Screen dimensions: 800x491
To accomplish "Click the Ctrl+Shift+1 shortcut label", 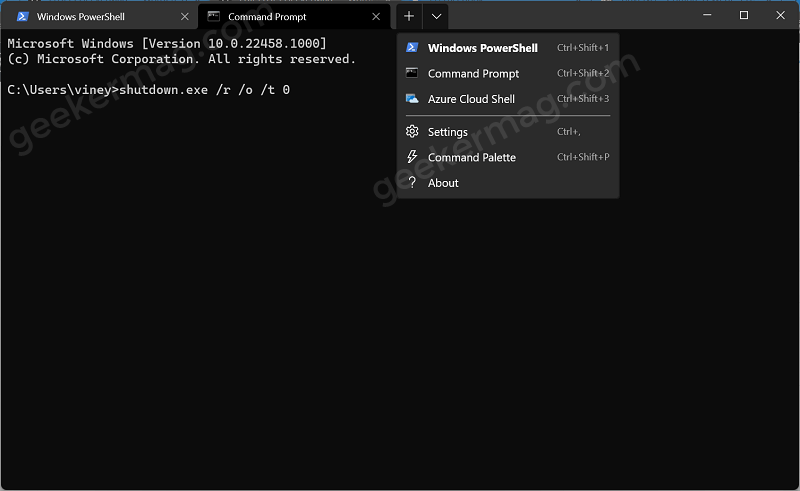I will (583, 47).
